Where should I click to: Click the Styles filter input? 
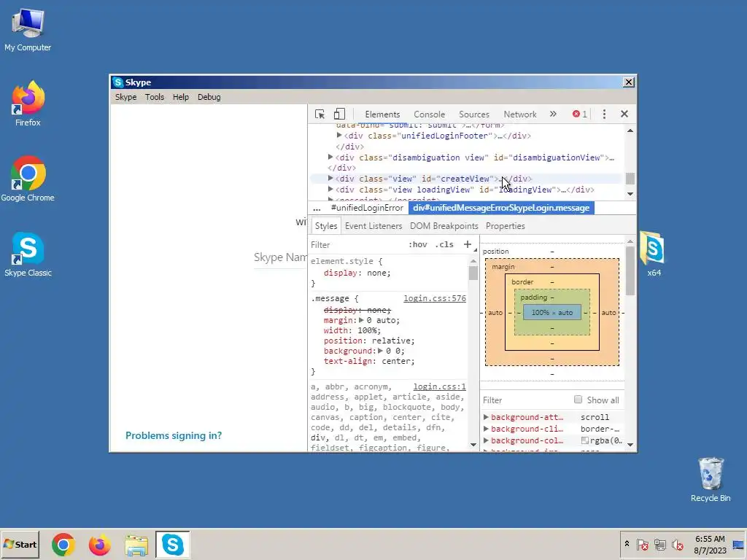click(x=356, y=245)
